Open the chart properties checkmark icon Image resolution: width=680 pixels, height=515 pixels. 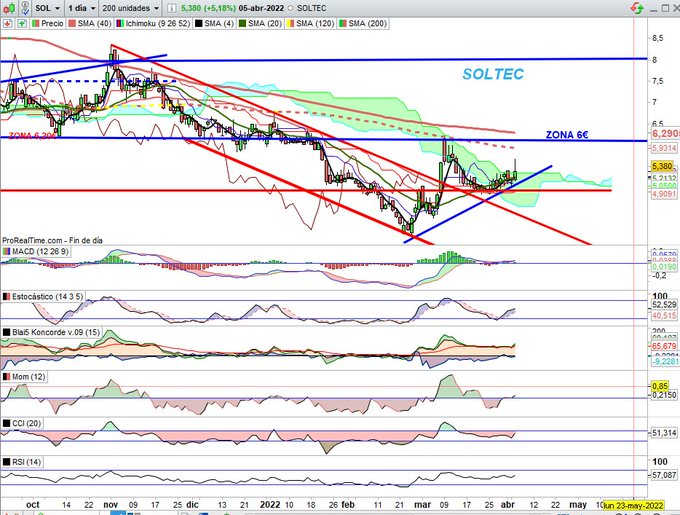pyautogui.click(x=25, y=8)
